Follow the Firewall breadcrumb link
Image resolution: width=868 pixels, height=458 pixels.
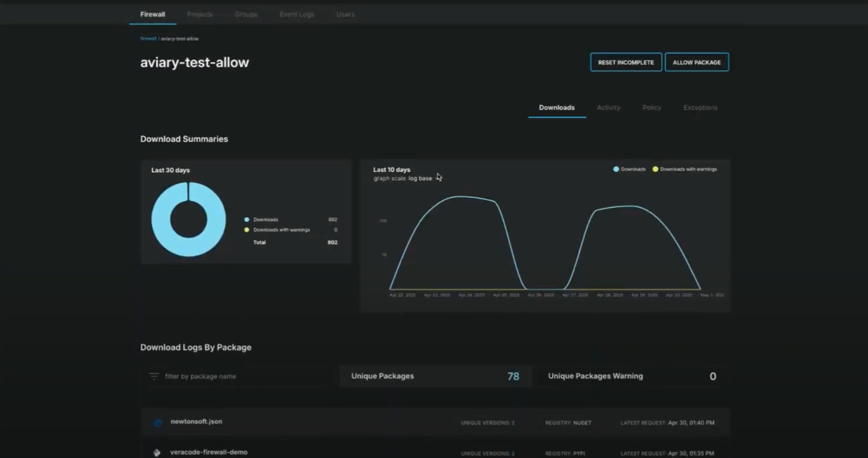[148, 39]
